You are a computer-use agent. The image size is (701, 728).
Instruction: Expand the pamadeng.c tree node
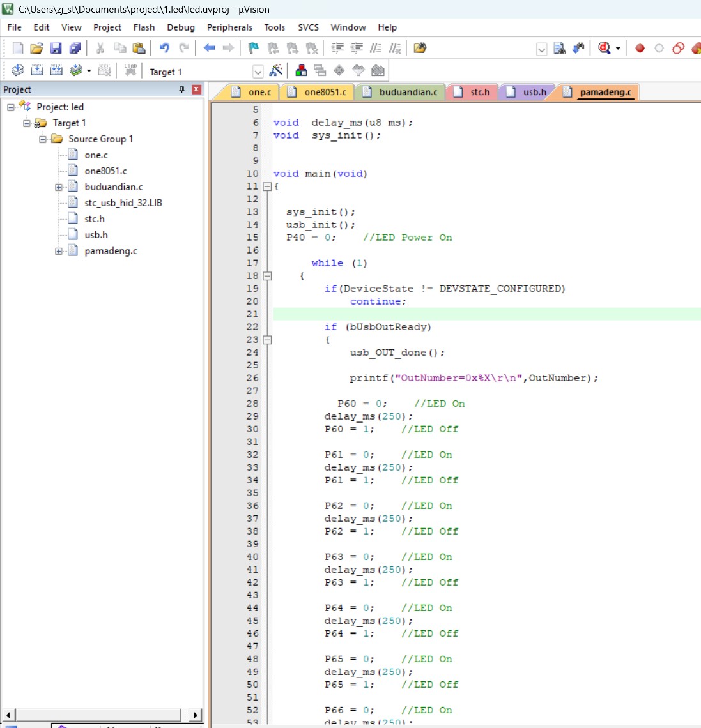[x=59, y=252]
